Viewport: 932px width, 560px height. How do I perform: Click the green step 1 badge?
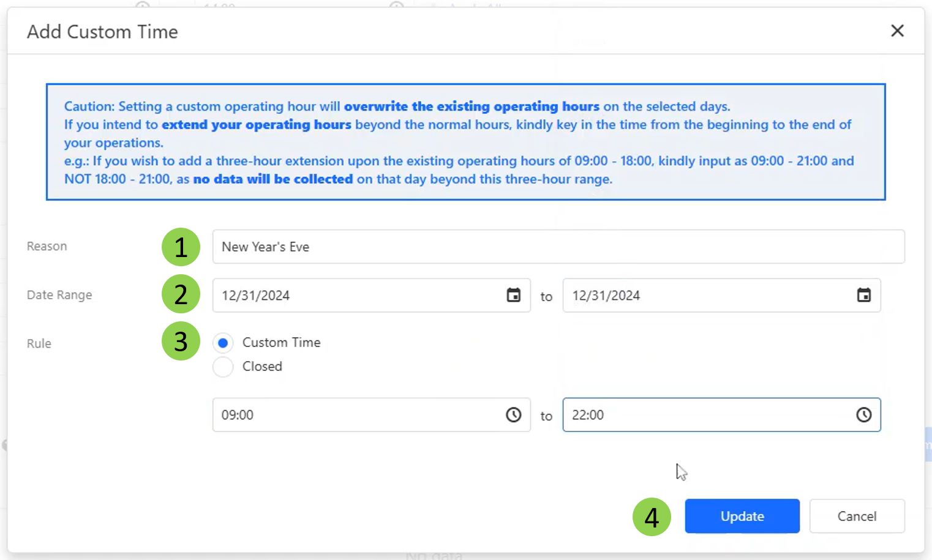click(181, 247)
